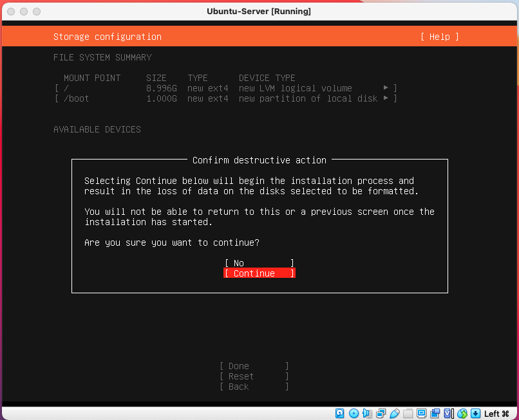This screenshot has width=519, height=420.
Task: Click the shared folders status icon
Action: click(408, 413)
